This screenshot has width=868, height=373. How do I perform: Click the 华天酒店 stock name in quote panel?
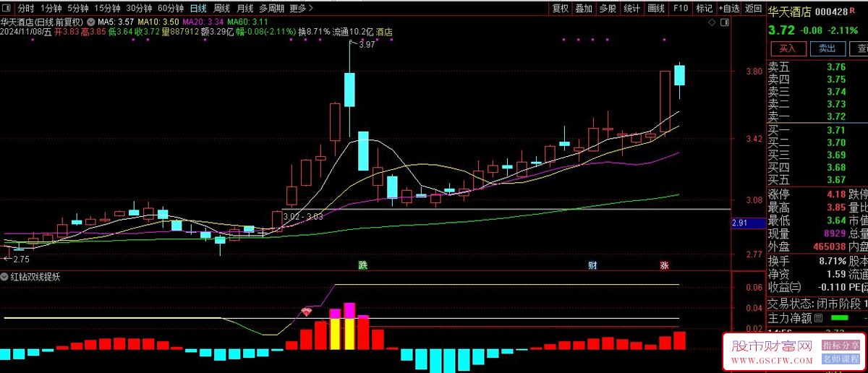click(x=789, y=12)
